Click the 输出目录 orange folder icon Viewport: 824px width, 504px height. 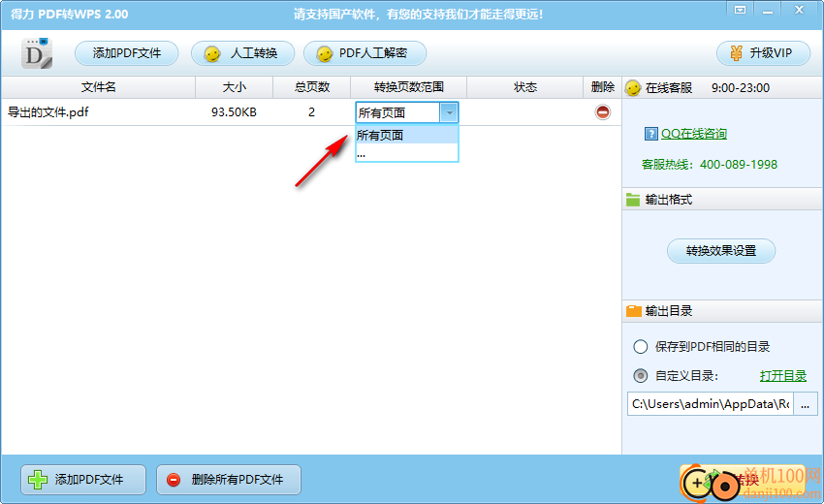click(634, 311)
